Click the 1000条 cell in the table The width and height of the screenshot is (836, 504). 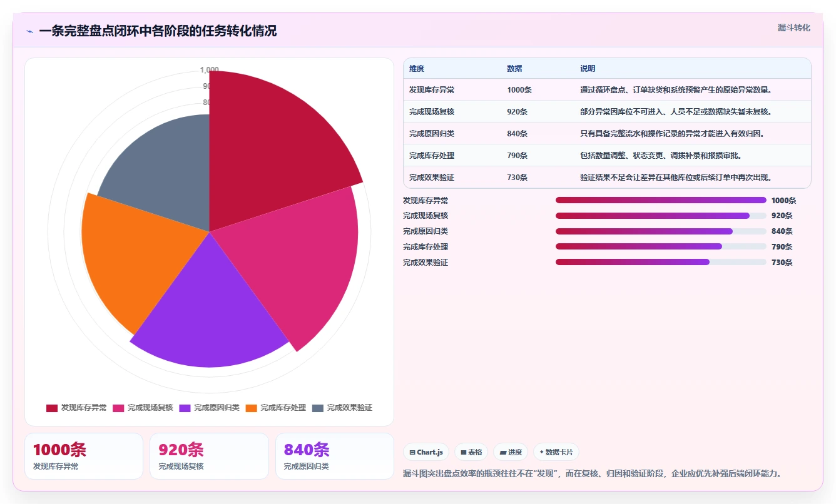[x=519, y=90]
